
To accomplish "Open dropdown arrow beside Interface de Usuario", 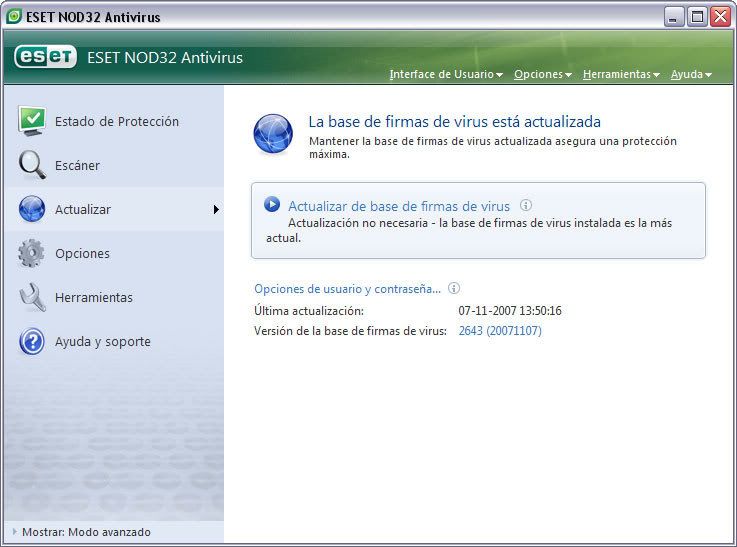I will [499, 75].
